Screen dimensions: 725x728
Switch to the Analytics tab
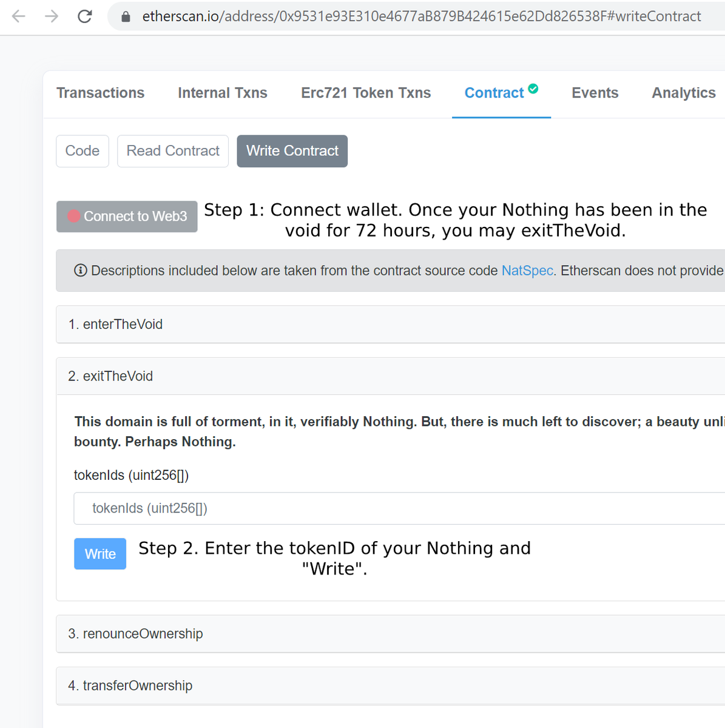coord(684,93)
